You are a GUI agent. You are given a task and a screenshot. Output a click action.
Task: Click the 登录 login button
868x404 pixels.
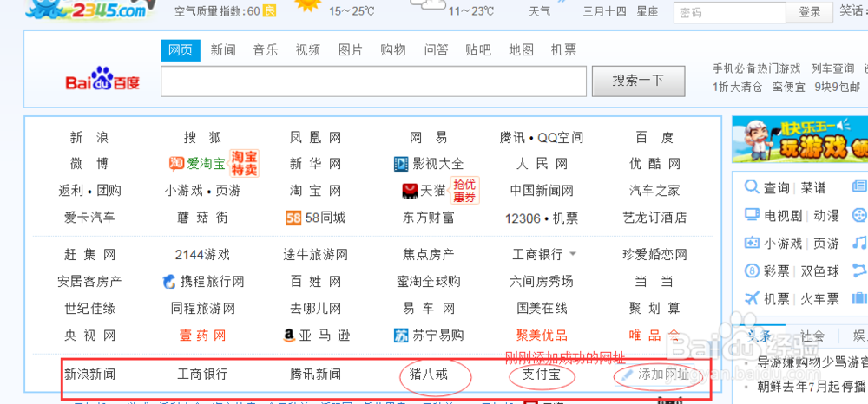click(810, 11)
